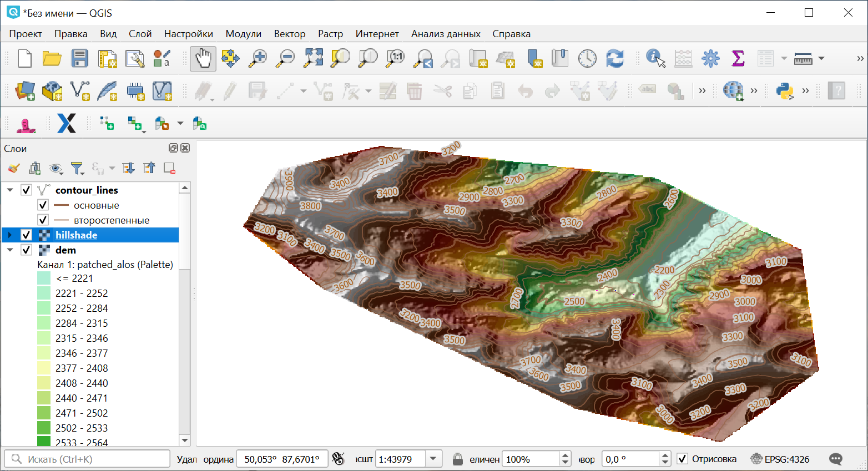Click the Zoom Full extent icon

(x=313, y=59)
